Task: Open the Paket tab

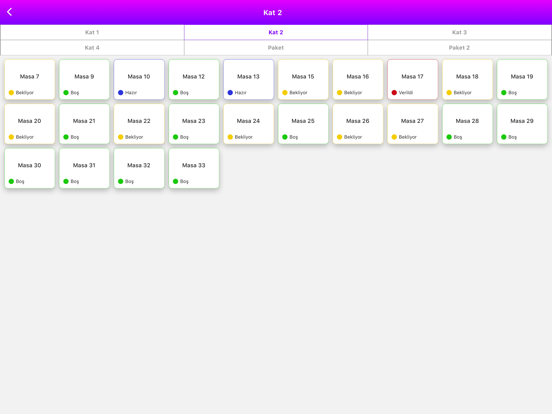Action: (276, 48)
